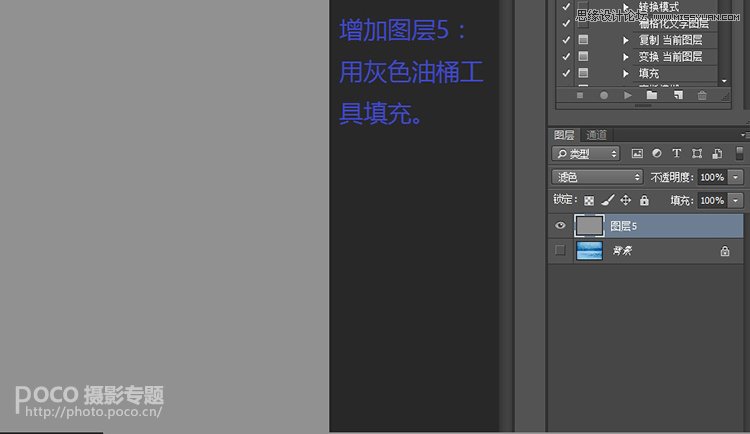The height and width of the screenshot is (434, 750).
Task: Play the selected action with the triangle icon
Action: pos(628,96)
